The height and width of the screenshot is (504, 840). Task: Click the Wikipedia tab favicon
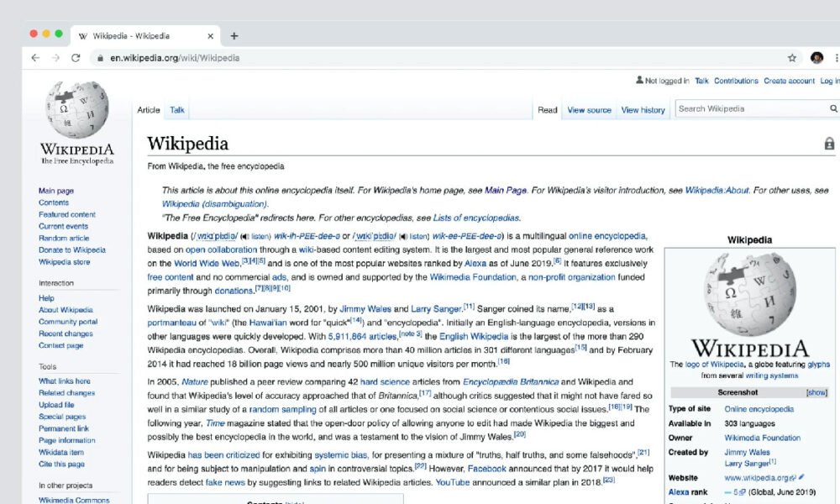pos(83,36)
